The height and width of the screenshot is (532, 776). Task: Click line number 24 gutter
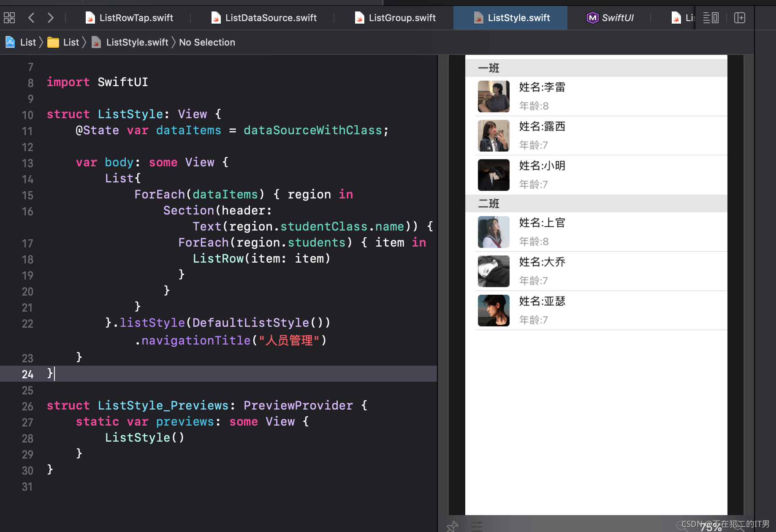pos(27,374)
